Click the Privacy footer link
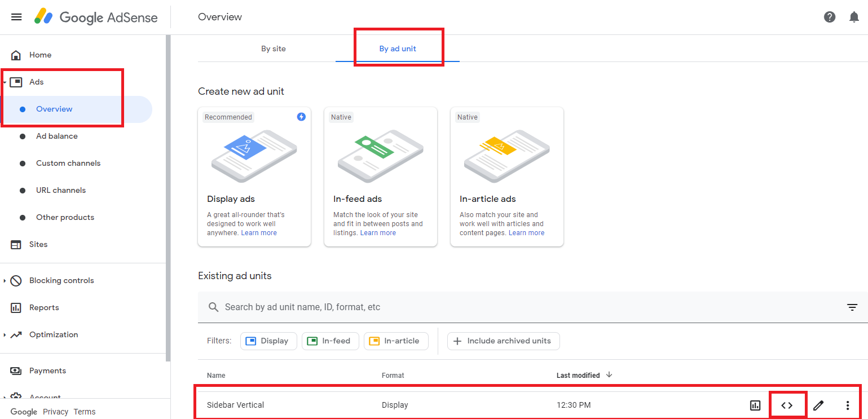Image resolution: width=868 pixels, height=419 pixels. 55,412
